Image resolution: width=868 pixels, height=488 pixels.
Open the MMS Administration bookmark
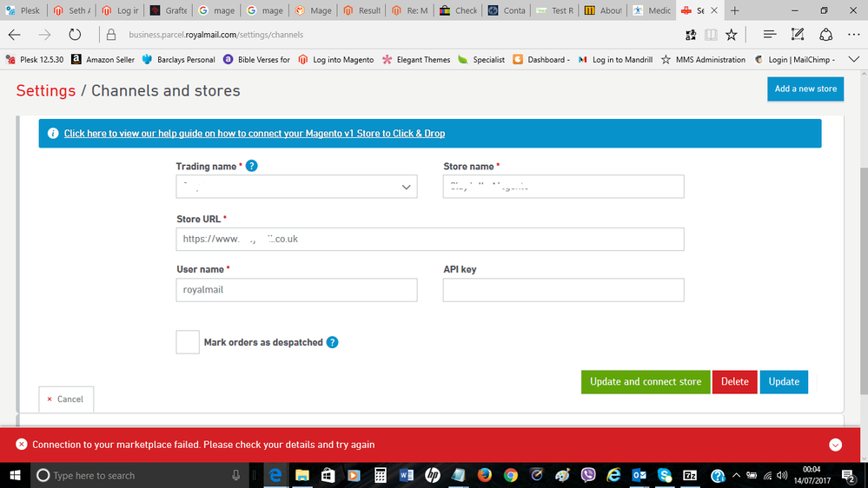click(703, 59)
